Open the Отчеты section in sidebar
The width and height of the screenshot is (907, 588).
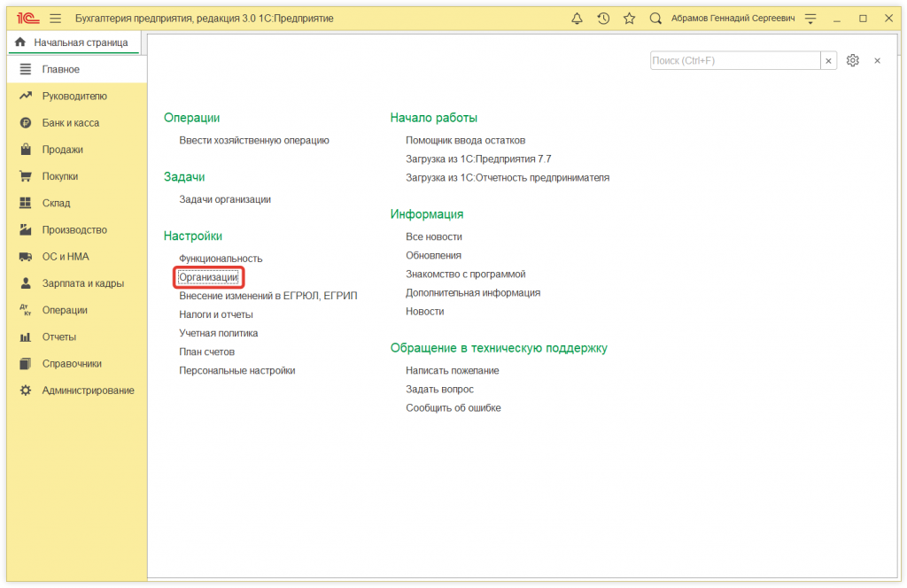click(x=56, y=337)
